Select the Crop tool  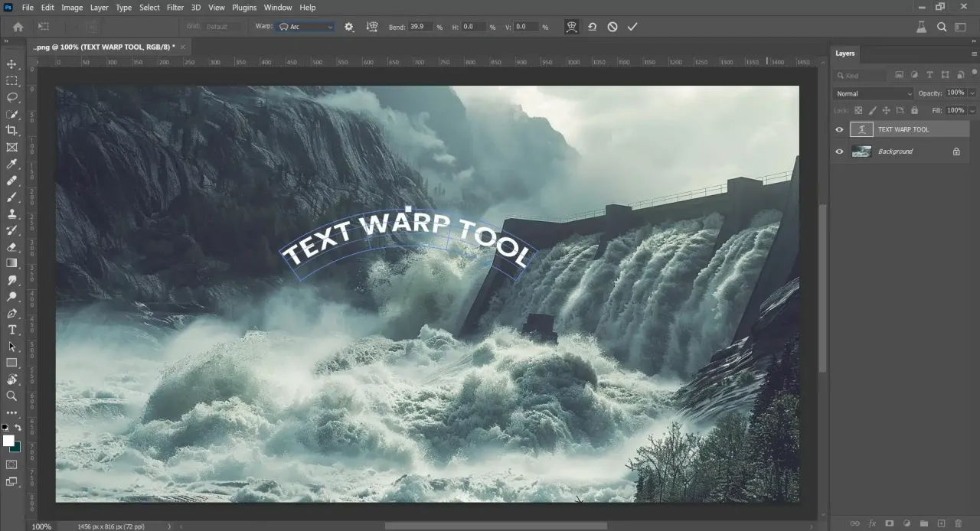point(11,130)
